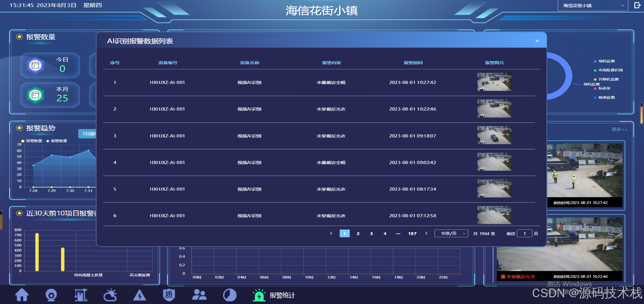Open alarm image thumbnail for row 1

494,82
